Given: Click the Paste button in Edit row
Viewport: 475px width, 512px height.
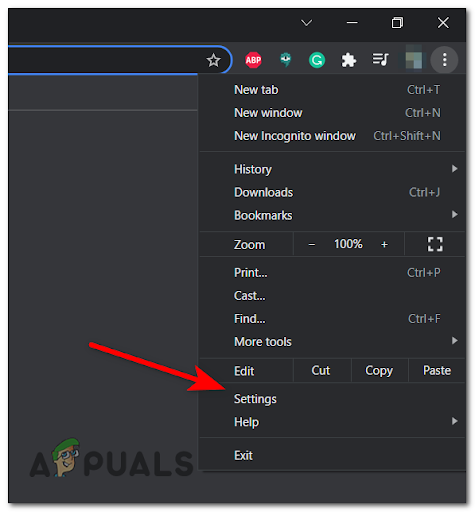Looking at the screenshot, I should [437, 371].
